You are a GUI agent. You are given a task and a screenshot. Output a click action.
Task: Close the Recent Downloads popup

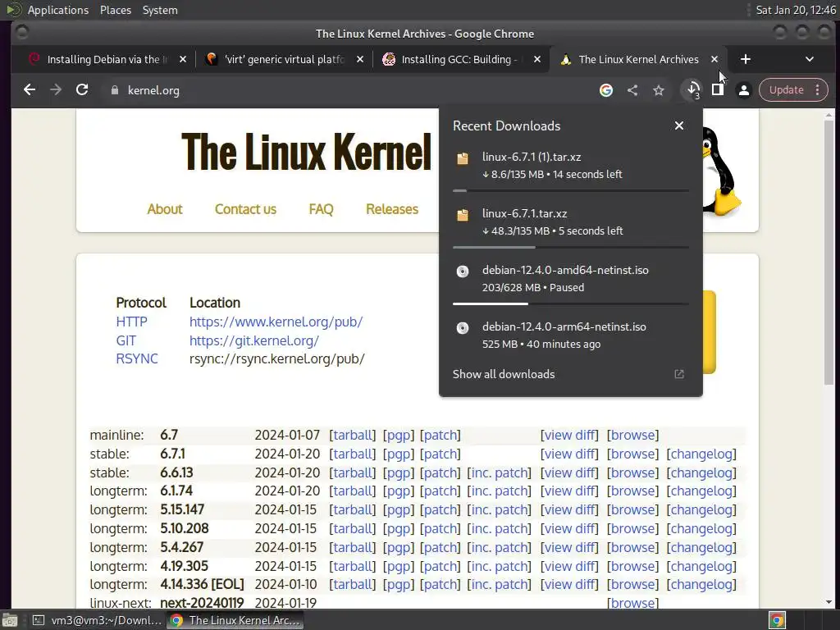click(678, 126)
